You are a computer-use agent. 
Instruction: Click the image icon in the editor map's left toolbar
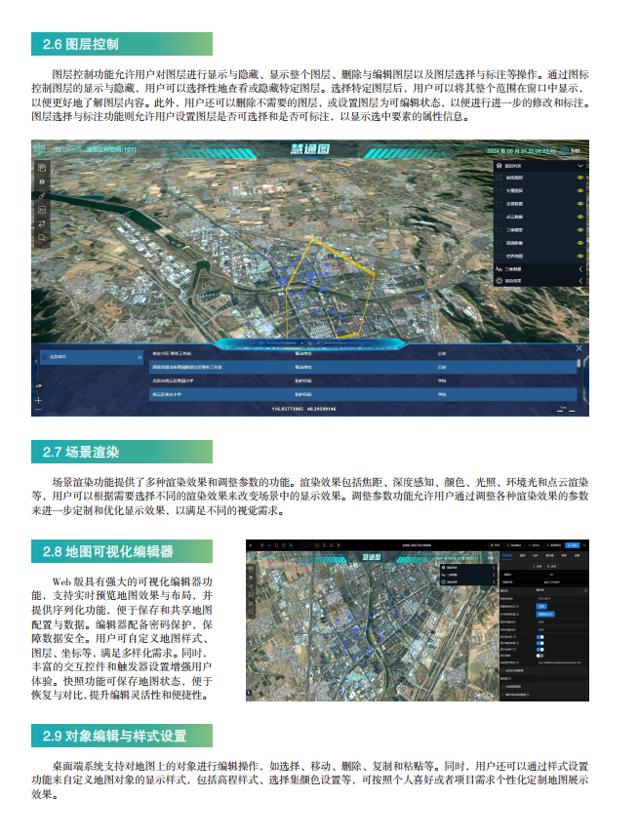coord(251,594)
